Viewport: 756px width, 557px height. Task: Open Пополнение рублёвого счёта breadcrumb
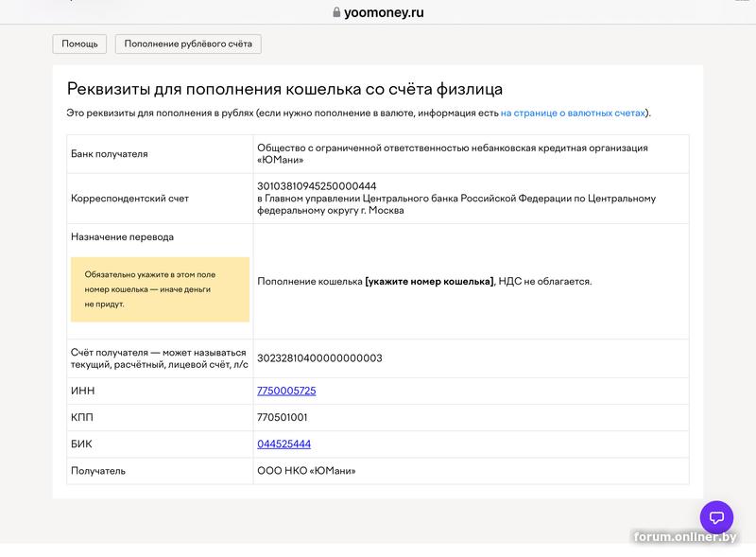tap(188, 44)
